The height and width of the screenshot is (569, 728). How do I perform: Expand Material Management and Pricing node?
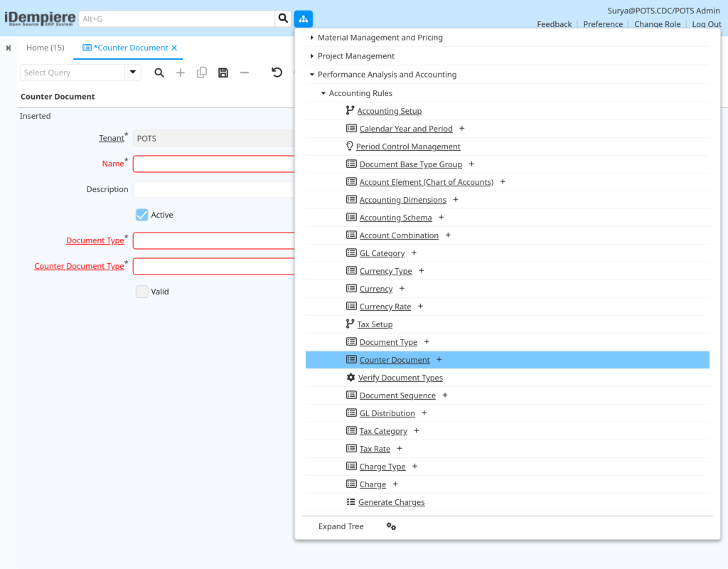pyautogui.click(x=311, y=38)
